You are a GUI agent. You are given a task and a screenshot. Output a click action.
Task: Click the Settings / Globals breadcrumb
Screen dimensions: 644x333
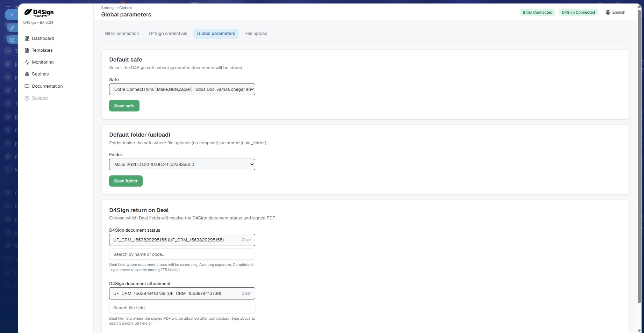click(117, 8)
